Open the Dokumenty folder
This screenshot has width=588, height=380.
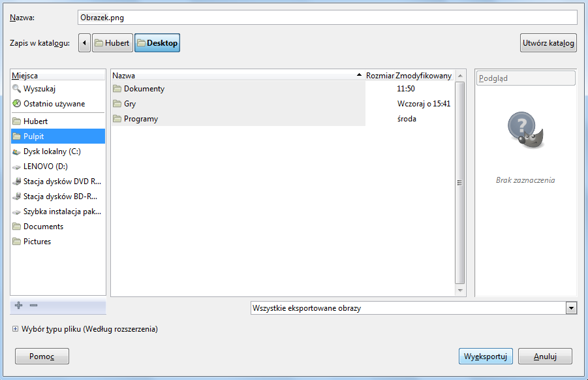coord(144,89)
